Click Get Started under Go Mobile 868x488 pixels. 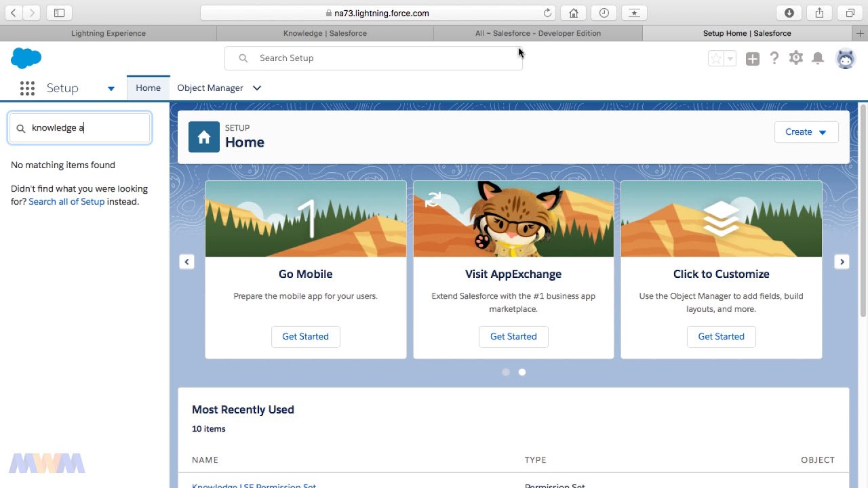[x=305, y=336]
